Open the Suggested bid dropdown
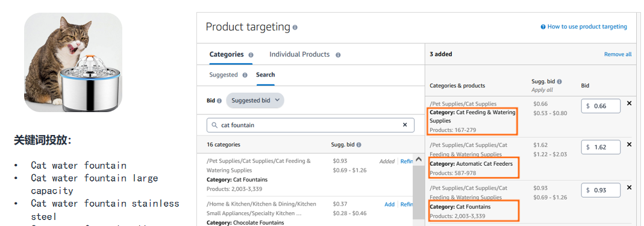The height and width of the screenshot is (226, 644). click(255, 100)
